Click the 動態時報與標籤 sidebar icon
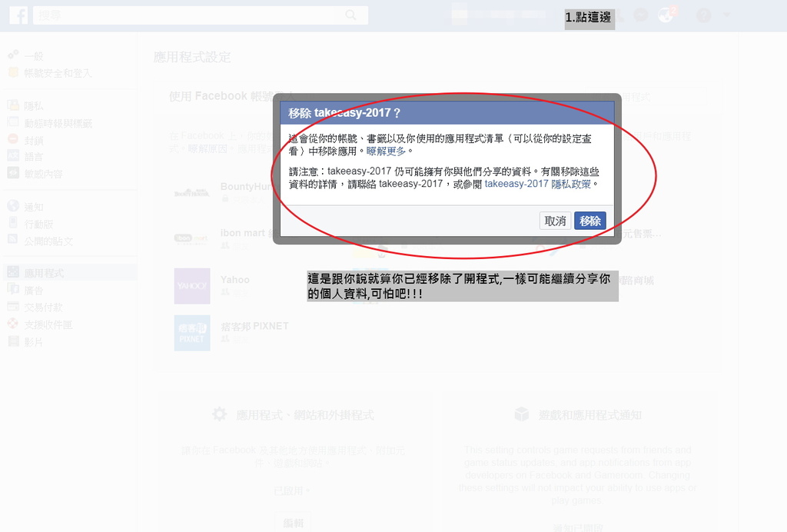 tap(13, 122)
